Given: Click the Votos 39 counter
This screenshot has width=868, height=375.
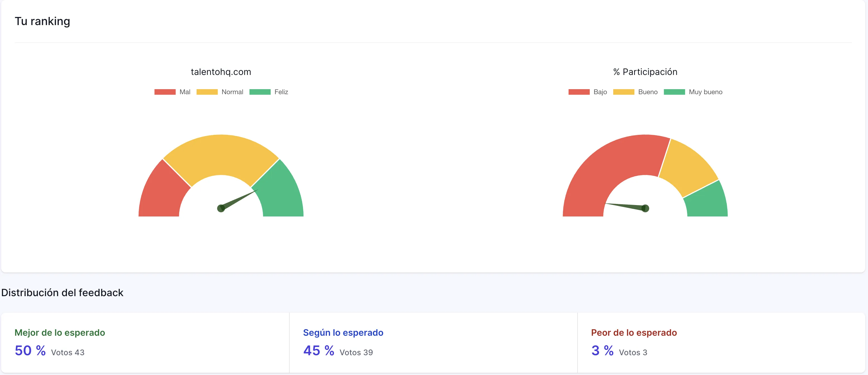Looking at the screenshot, I should [x=357, y=352].
